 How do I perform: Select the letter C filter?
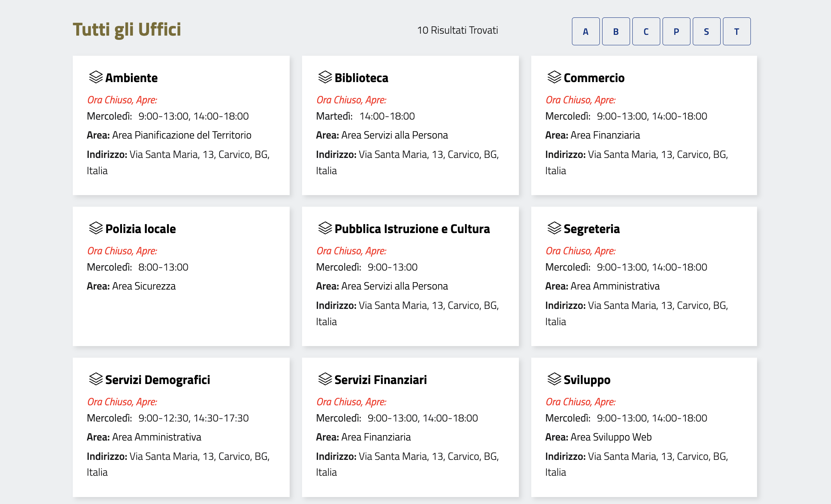[646, 31]
